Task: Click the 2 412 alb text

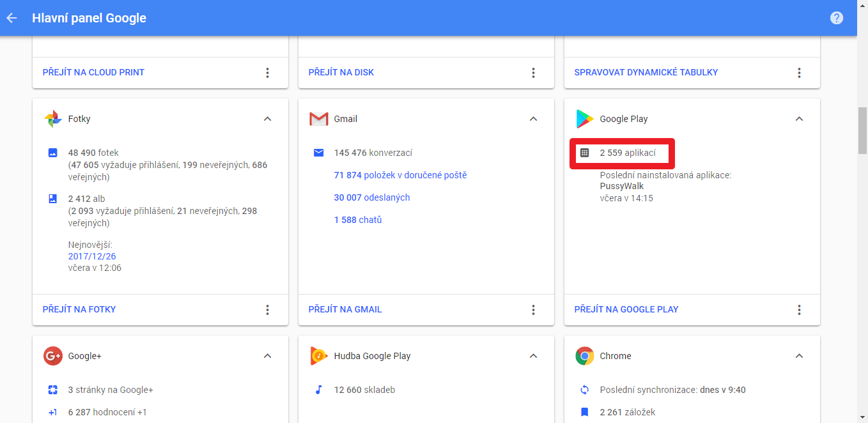Action: coord(86,199)
